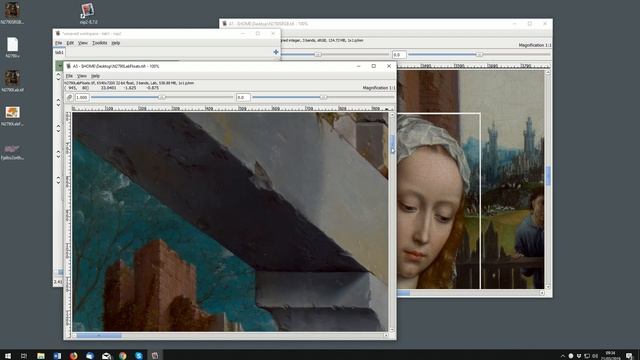Minimize the A5 image window
The width and height of the screenshot is (640, 360).
(358, 66)
